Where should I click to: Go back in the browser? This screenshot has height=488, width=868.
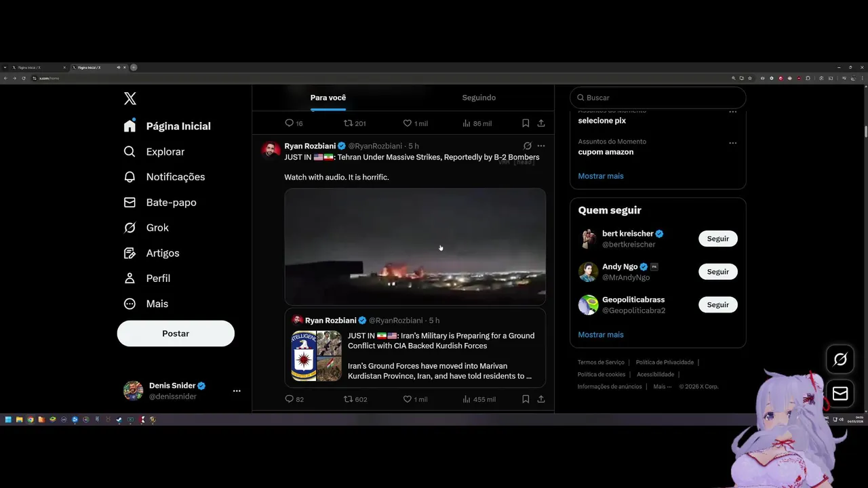coord(5,78)
